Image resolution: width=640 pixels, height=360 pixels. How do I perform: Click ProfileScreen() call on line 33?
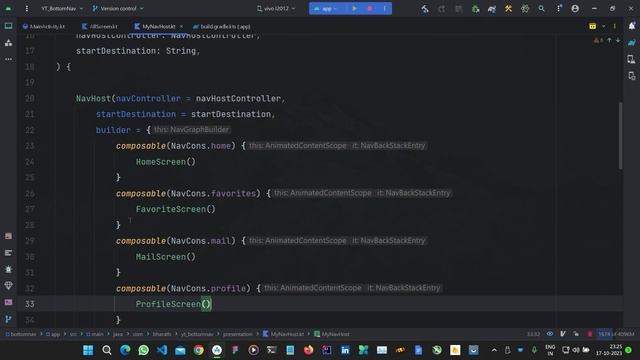173,304
